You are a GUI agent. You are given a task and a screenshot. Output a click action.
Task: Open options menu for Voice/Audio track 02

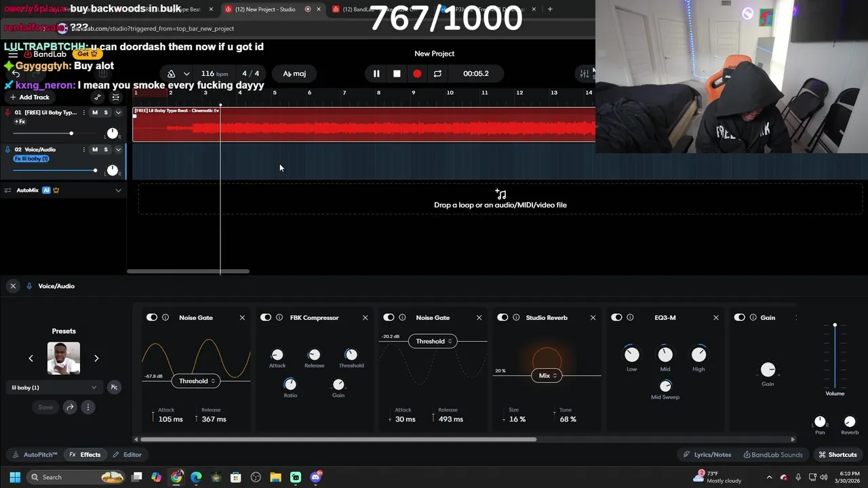click(x=84, y=150)
